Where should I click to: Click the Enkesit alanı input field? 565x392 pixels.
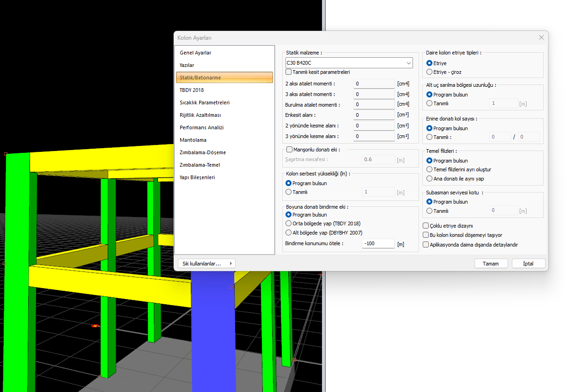(374, 115)
